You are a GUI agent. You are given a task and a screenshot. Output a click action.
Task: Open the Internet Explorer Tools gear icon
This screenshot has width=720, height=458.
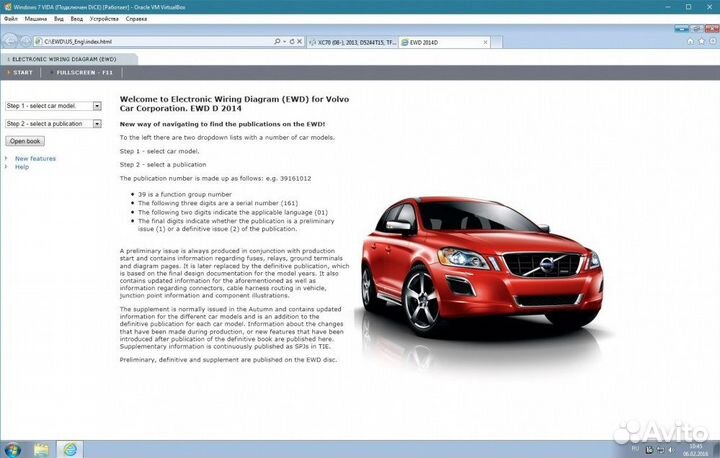pos(713,41)
